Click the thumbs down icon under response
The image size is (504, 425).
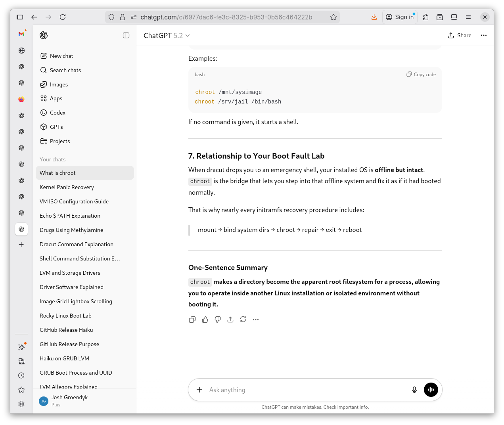(218, 320)
